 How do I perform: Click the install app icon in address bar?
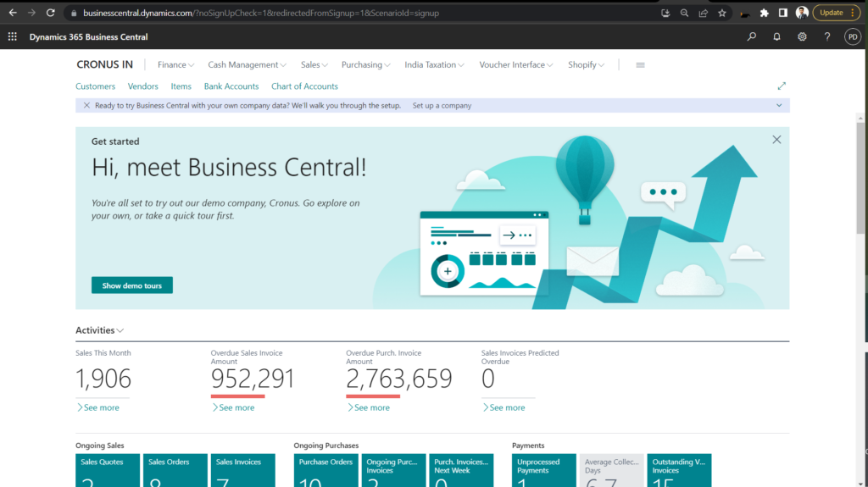tap(665, 13)
